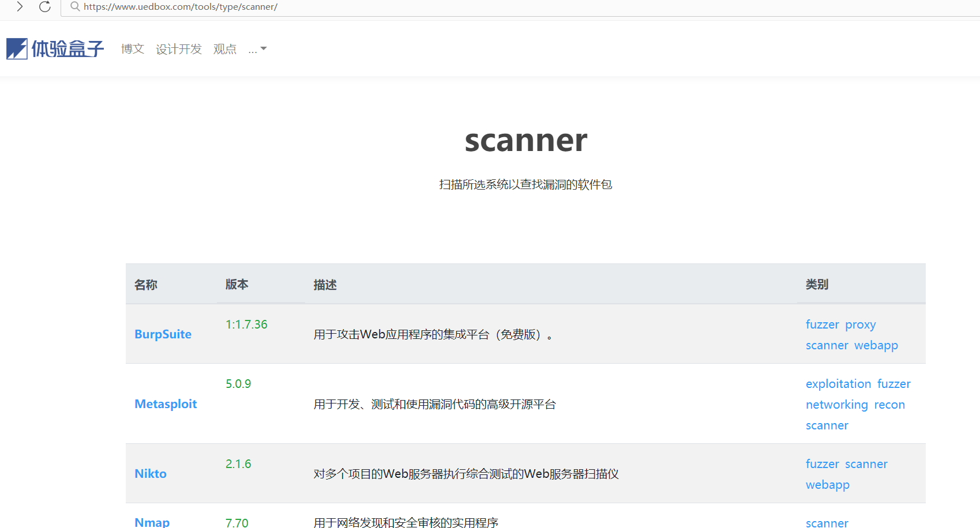Click the 类别 column header

pos(817,284)
